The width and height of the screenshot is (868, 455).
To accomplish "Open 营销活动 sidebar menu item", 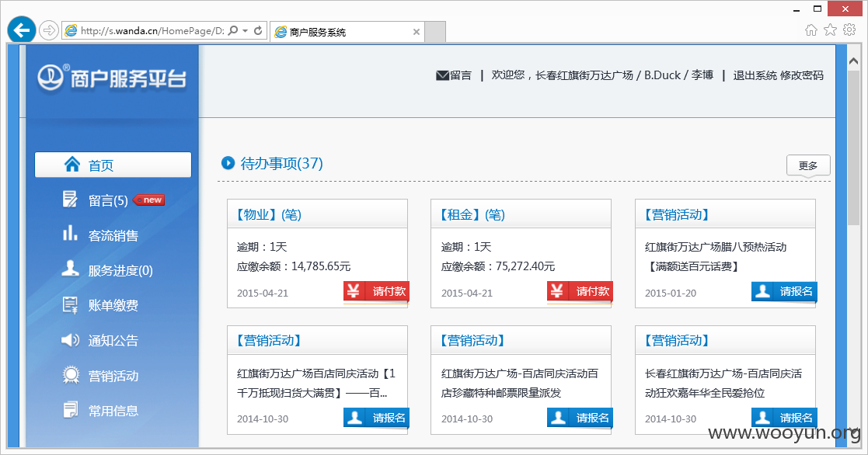I will tap(113, 376).
